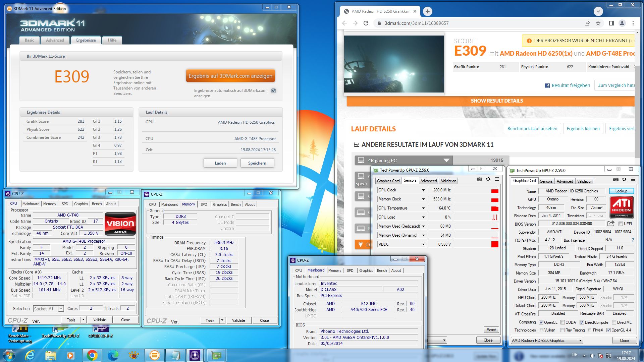Toggle the Ray Tracing checkbox in GPU-Z
This screenshot has height=362, width=644.
click(x=562, y=330)
